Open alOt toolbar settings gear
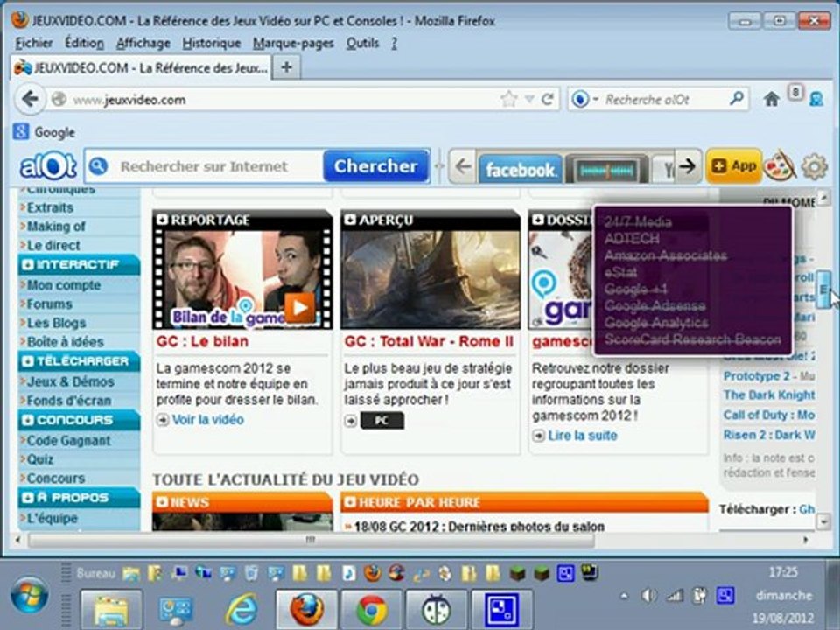Viewport: 840px width, 630px height. tap(815, 166)
